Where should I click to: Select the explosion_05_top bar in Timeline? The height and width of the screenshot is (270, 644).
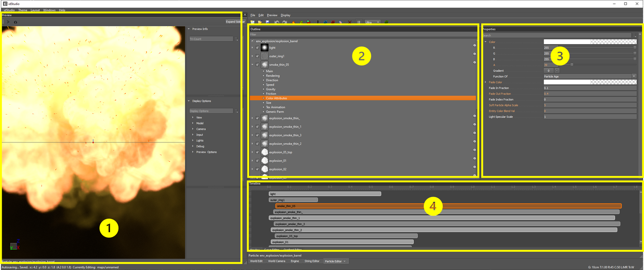click(x=346, y=236)
